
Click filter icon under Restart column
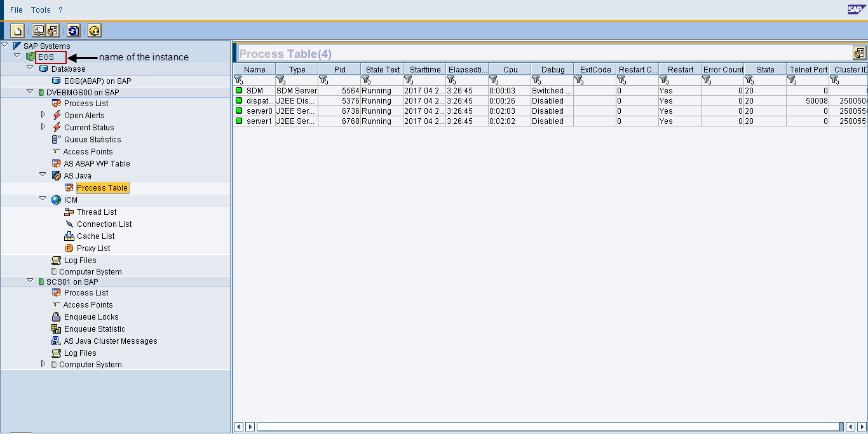pyautogui.click(x=664, y=80)
